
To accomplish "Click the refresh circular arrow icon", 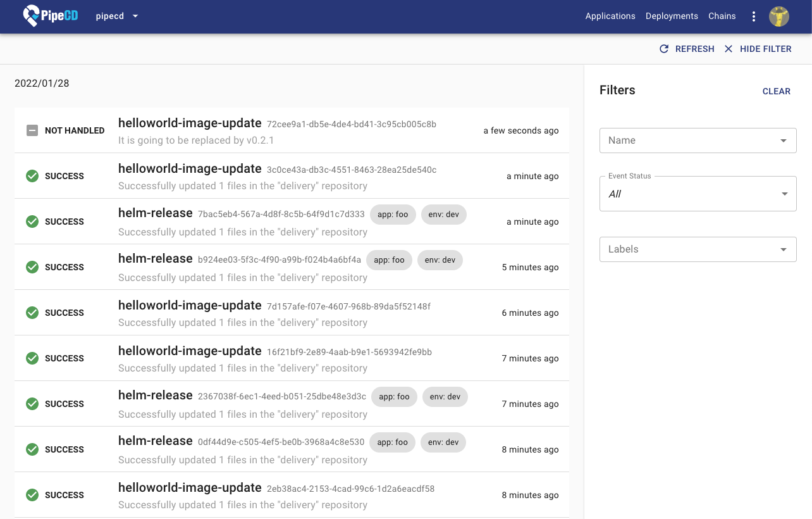I will coord(664,49).
